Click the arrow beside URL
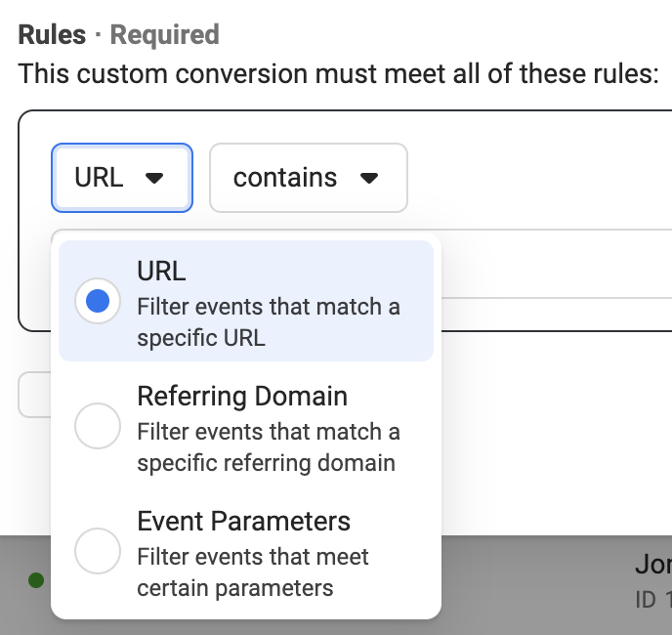This screenshot has height=635, width=672. point(154,178)
